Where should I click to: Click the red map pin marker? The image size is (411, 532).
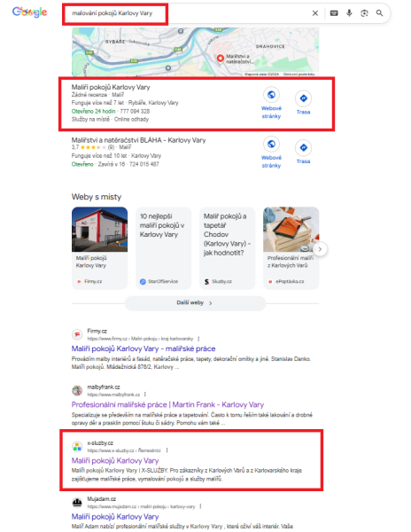coord(221,59)
